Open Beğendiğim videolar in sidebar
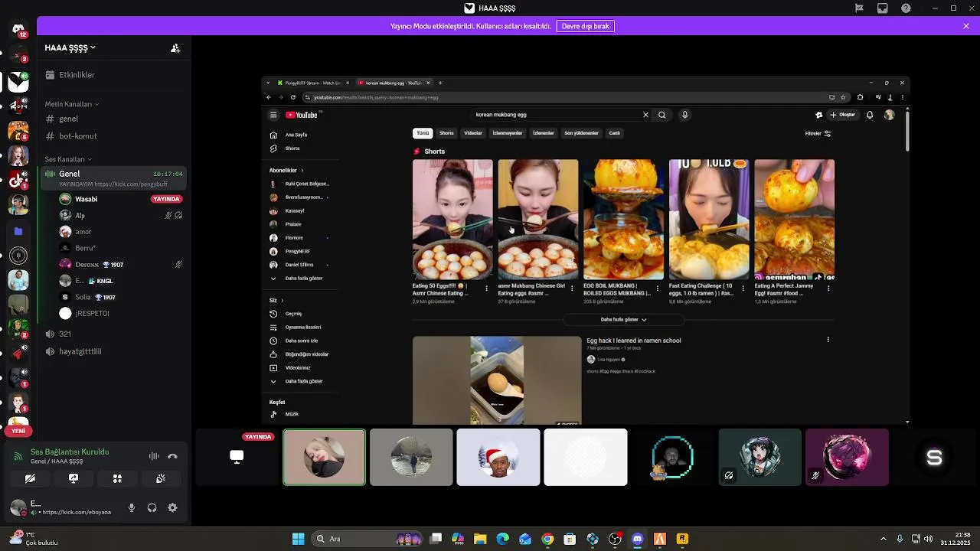This screenshot has width=980, height=551. point(299,354)
